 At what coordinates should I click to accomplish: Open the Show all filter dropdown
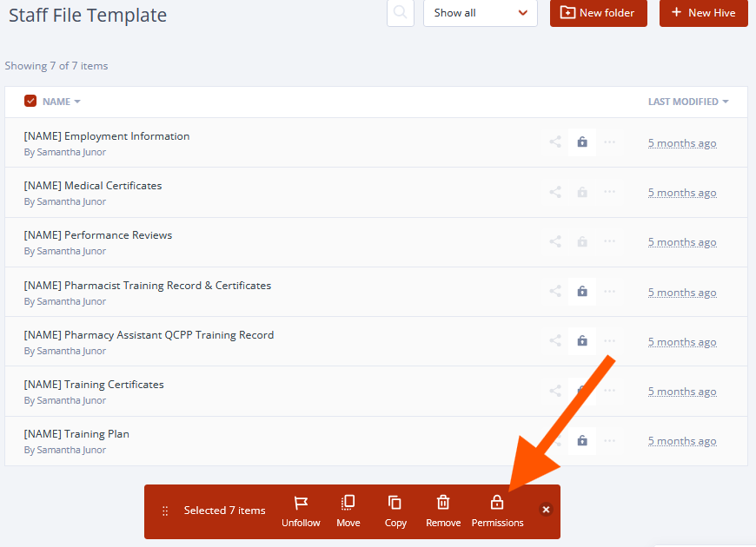(x=481, y=12)
